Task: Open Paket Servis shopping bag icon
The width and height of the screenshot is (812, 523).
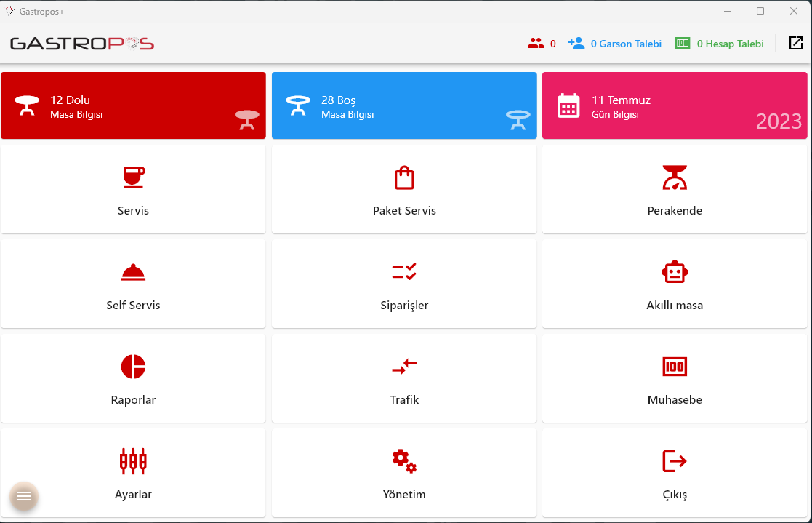Action: pos(404,177)
